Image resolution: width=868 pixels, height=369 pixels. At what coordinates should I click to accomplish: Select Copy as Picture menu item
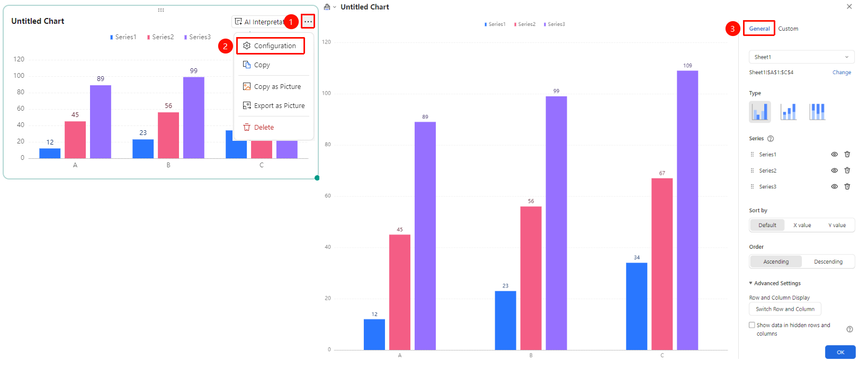pos(274,86)
